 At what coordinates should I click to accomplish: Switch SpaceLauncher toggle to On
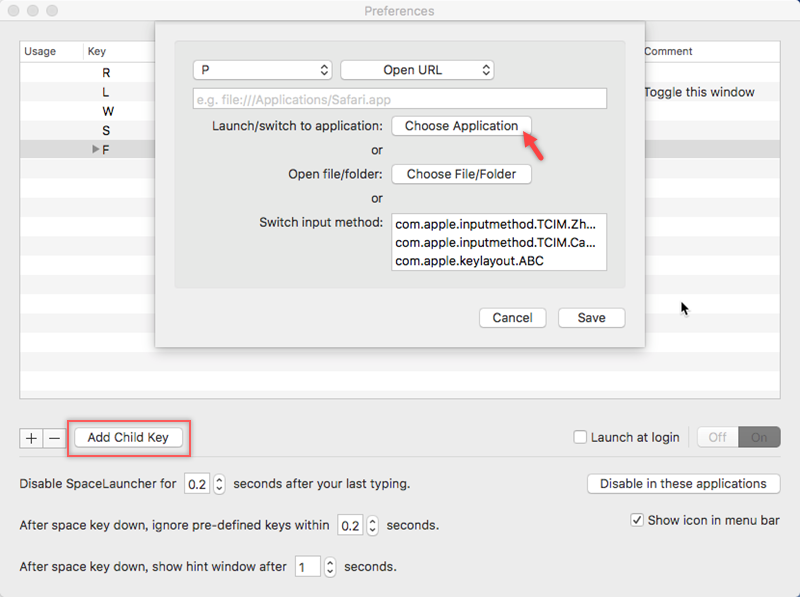tap(759, 437)
